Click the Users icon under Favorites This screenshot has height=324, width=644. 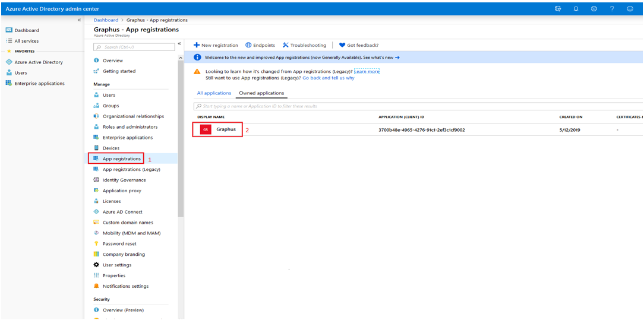(x=9, y=73)
